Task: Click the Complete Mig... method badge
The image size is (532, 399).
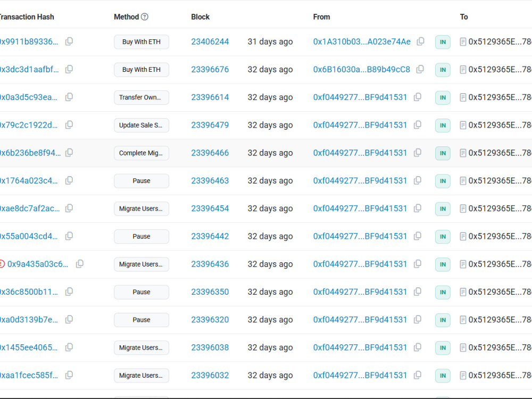Action: [x=142, y=153]
